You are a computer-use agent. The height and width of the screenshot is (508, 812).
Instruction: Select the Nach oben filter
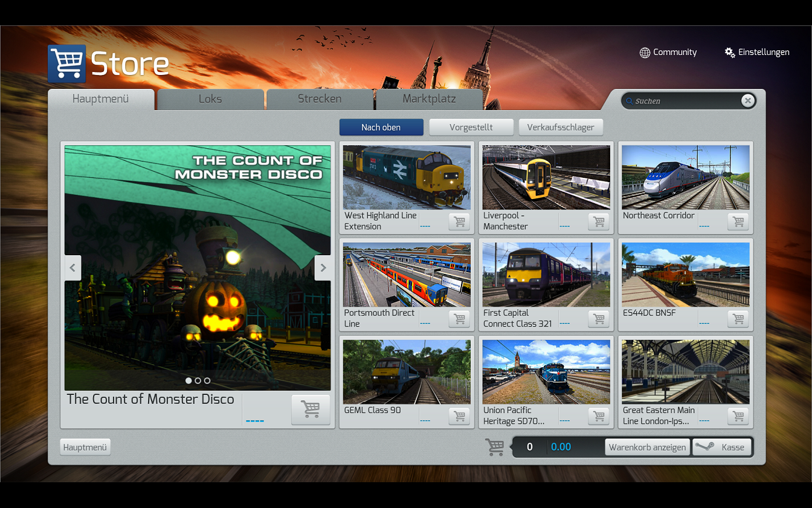381,127
